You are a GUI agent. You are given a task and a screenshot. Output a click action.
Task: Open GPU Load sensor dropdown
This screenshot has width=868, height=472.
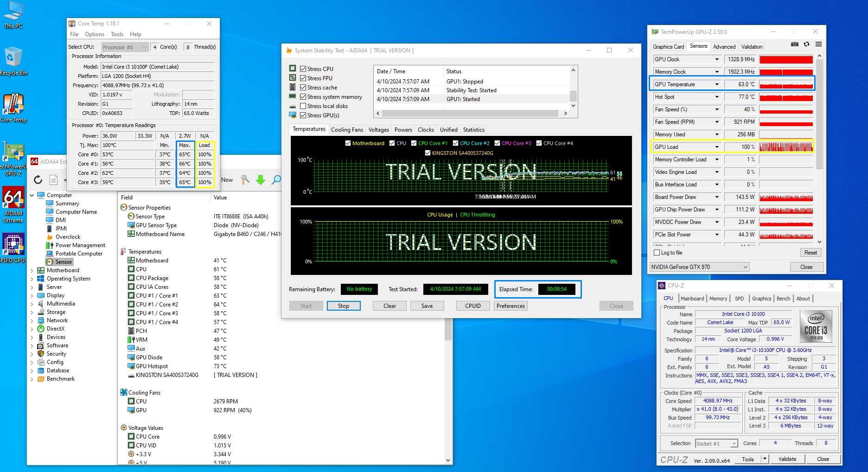click(717, 147)
